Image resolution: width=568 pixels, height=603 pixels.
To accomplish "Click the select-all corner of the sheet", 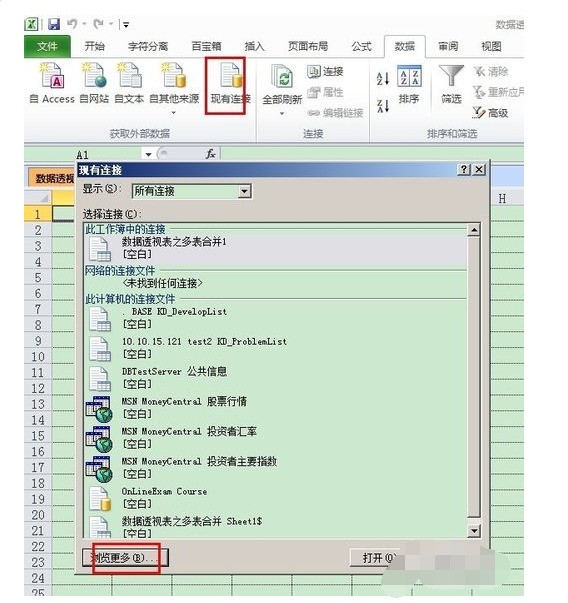I will point(38,198).
